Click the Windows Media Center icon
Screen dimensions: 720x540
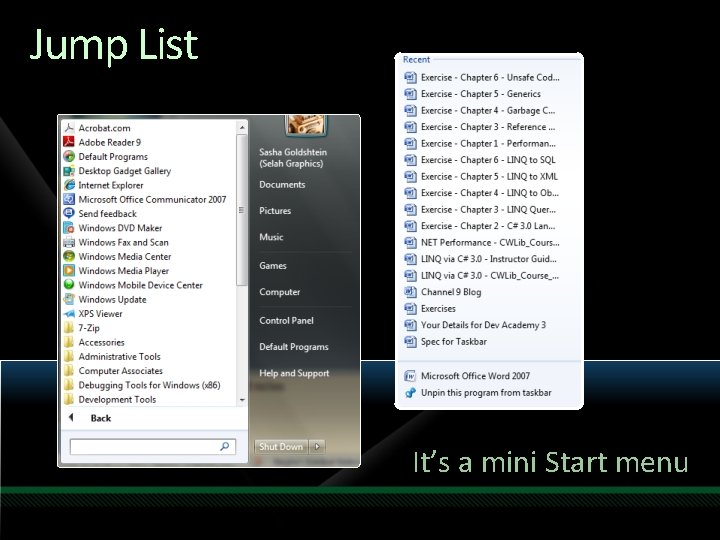(69, 256)
